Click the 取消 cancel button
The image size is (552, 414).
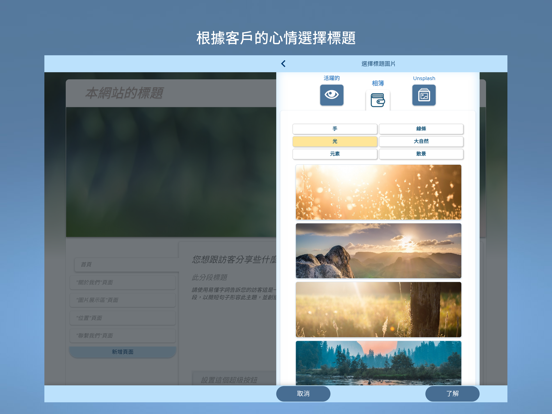click(x=303, y=394)
